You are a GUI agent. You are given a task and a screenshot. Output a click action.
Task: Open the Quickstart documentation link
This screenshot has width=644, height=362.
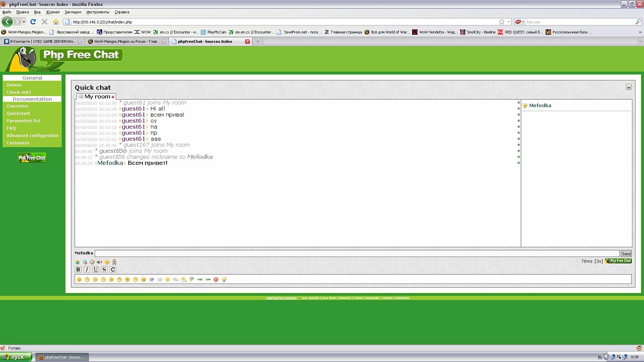[x=18, y=114]
